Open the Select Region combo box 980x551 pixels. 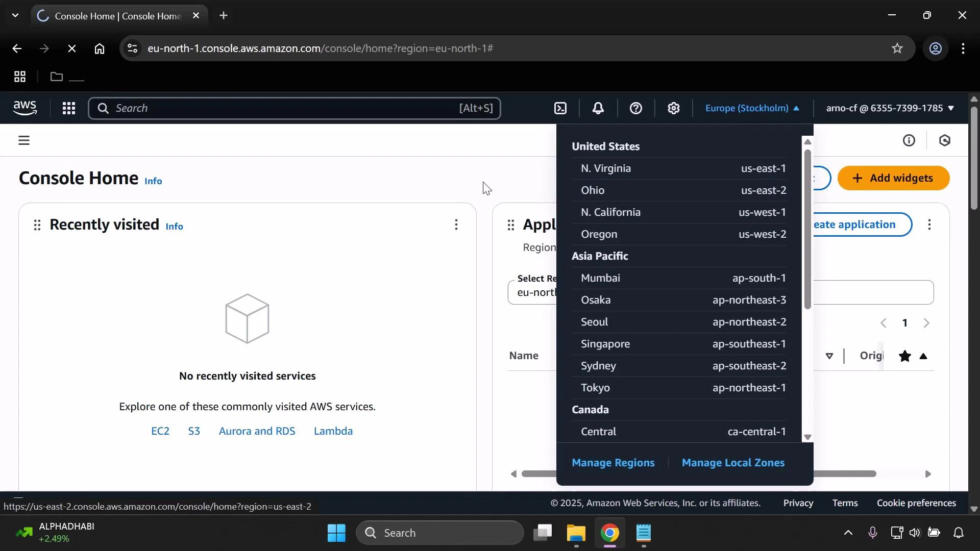tap(536, 292)
